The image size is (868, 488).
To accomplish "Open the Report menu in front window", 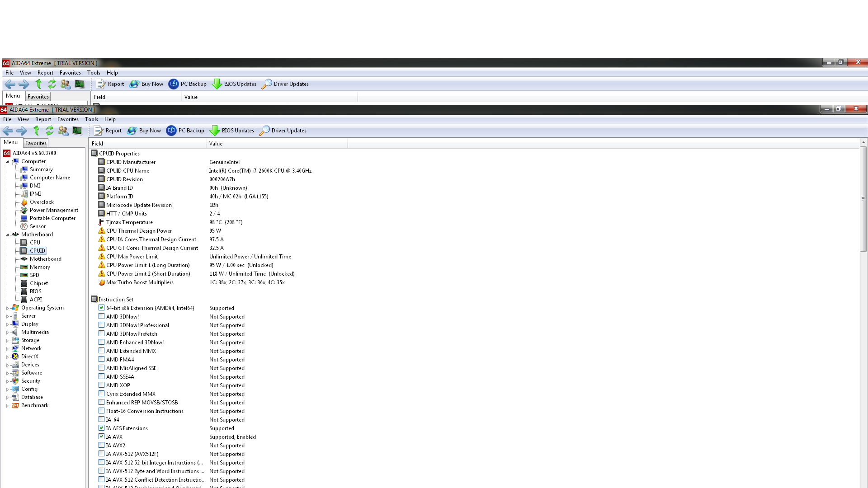I will click(43, 119).
